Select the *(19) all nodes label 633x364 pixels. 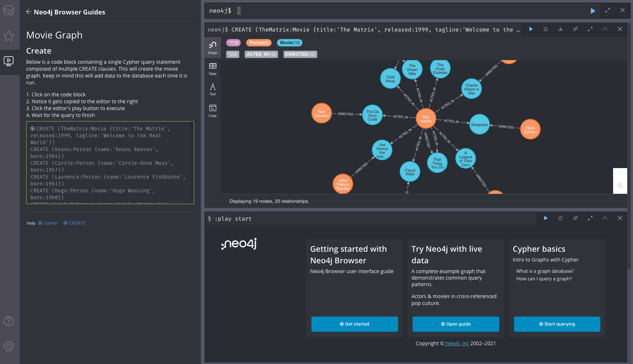coord(234,43)
